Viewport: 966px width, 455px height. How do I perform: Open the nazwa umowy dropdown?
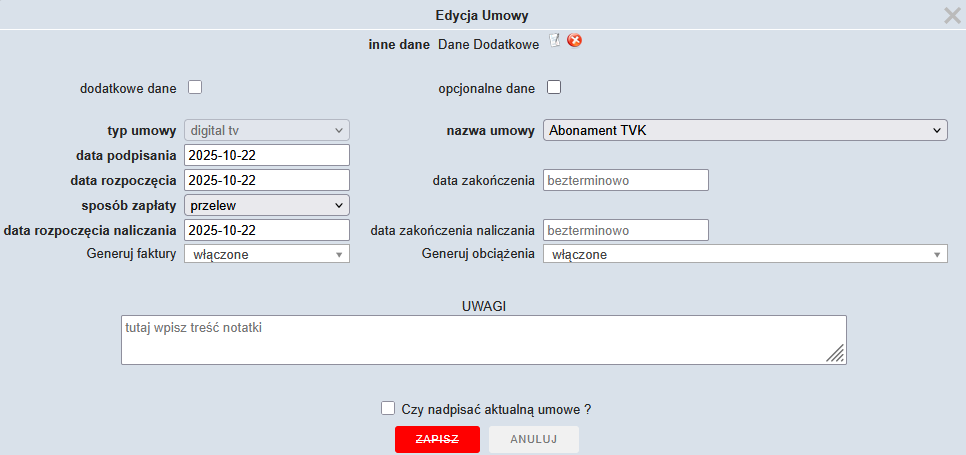[744, 130]
